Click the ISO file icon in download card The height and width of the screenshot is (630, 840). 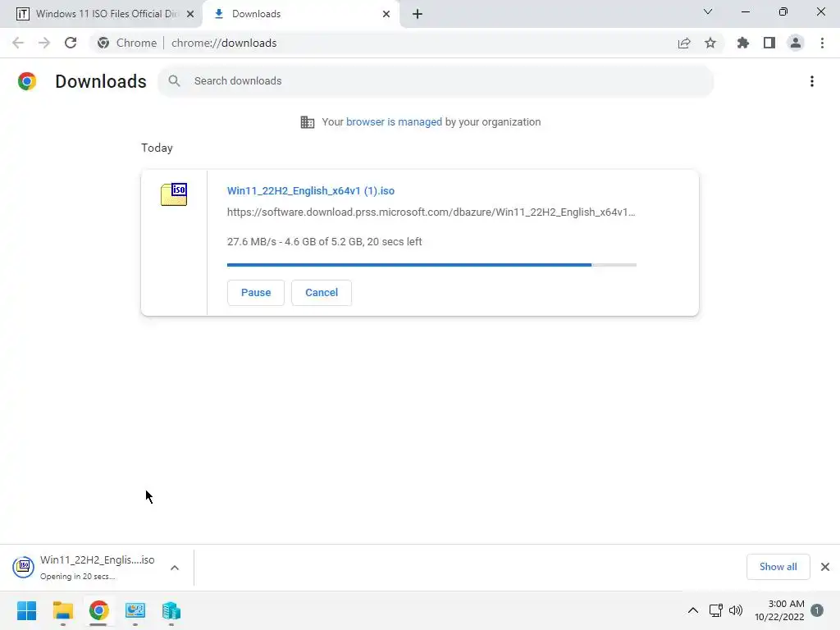(174, 194)
